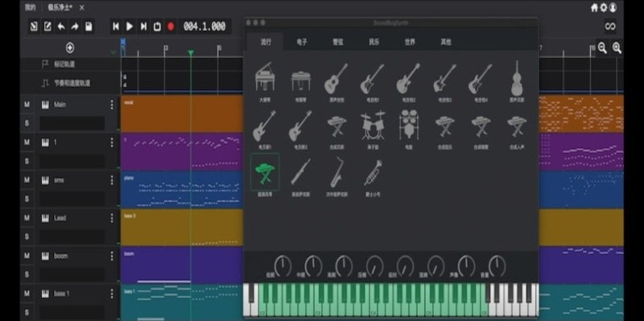
Task: Select the 电吉他4 electric guitar icon
Action: point(481,78)
